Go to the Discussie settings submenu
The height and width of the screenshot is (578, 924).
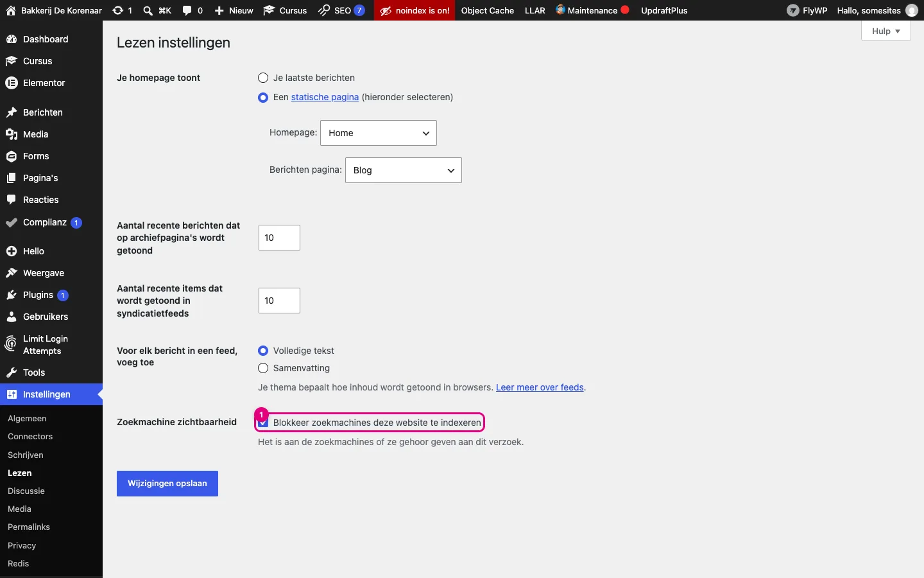(x=26, y=491)
